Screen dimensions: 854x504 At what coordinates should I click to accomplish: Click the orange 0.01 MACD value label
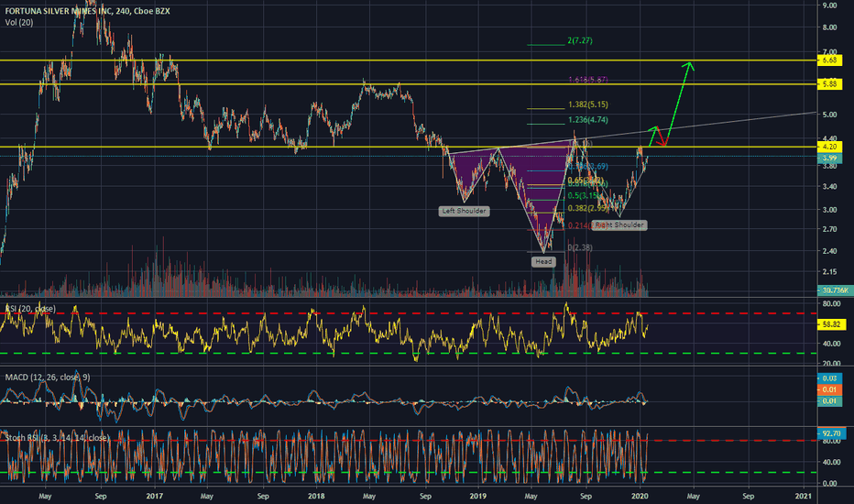[x=830, y=389]
